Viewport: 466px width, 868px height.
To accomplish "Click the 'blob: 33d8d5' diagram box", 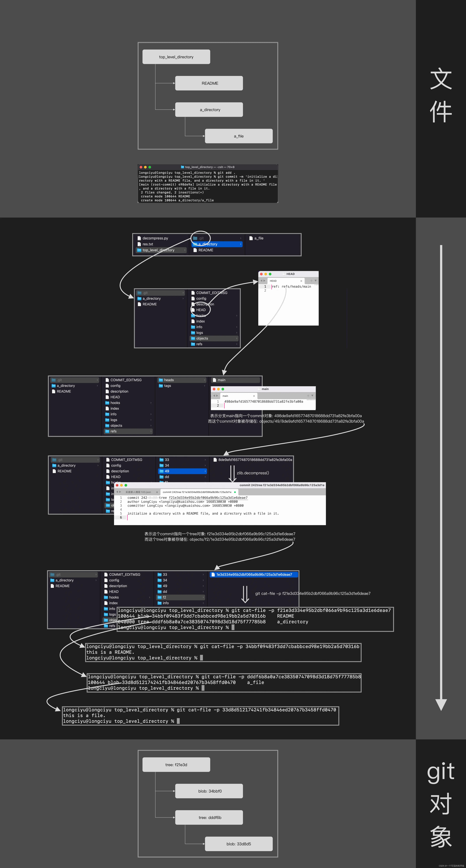I will tap(239, 844).
